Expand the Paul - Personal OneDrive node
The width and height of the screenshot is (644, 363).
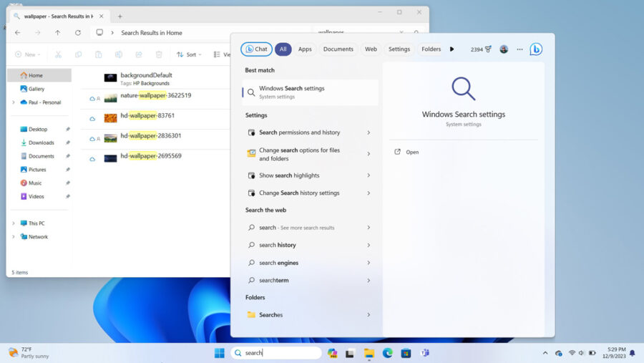point(14,102)
